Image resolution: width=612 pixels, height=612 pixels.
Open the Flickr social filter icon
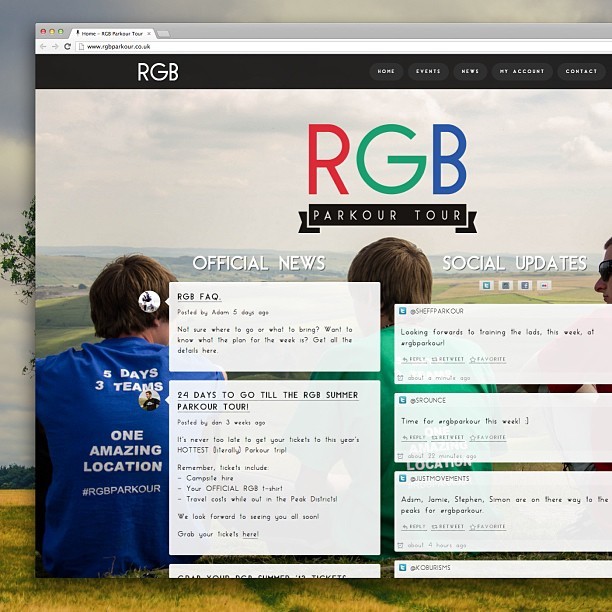tap(544, 286)
